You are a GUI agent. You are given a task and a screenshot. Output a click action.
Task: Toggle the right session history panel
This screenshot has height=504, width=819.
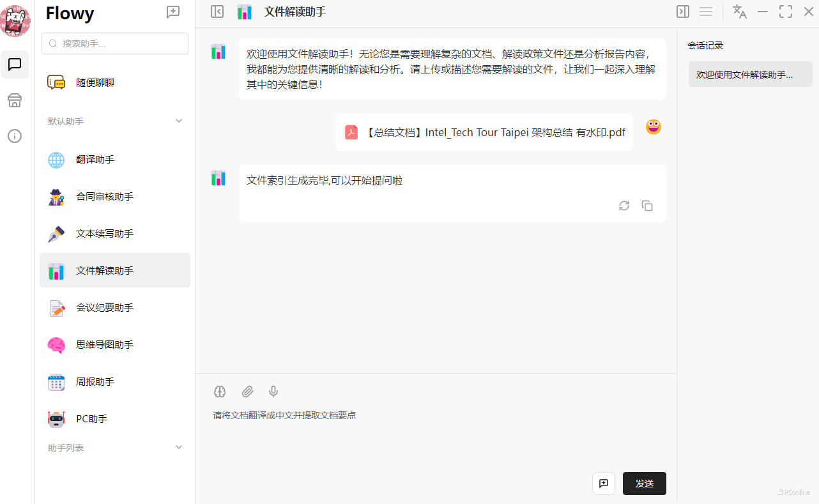[683, 11]
